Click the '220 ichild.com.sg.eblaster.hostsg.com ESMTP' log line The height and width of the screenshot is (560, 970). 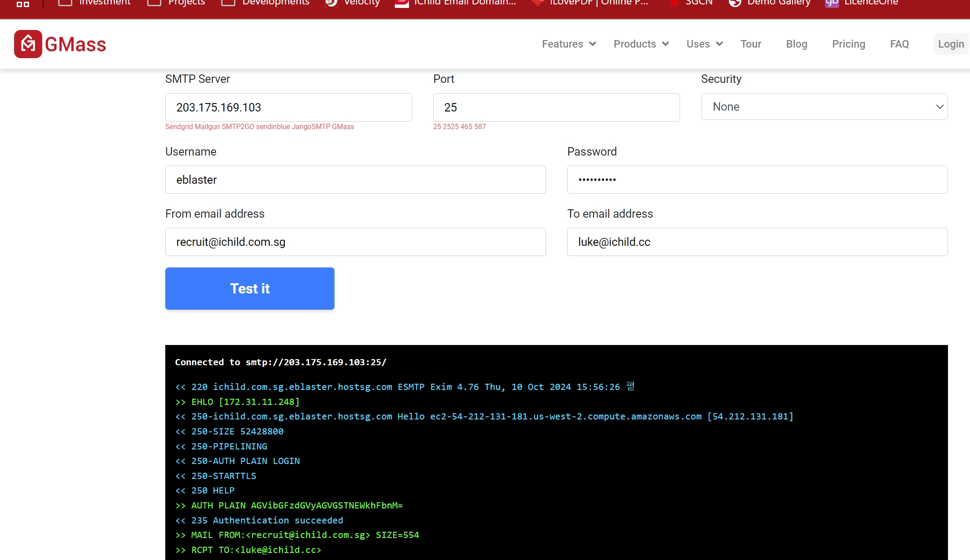pyautogui.click(x=405, y=387)
